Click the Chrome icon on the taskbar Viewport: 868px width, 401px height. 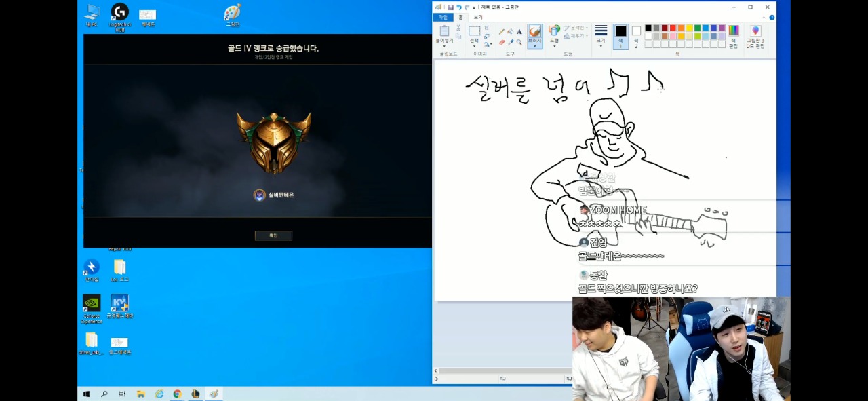(177, 394)
